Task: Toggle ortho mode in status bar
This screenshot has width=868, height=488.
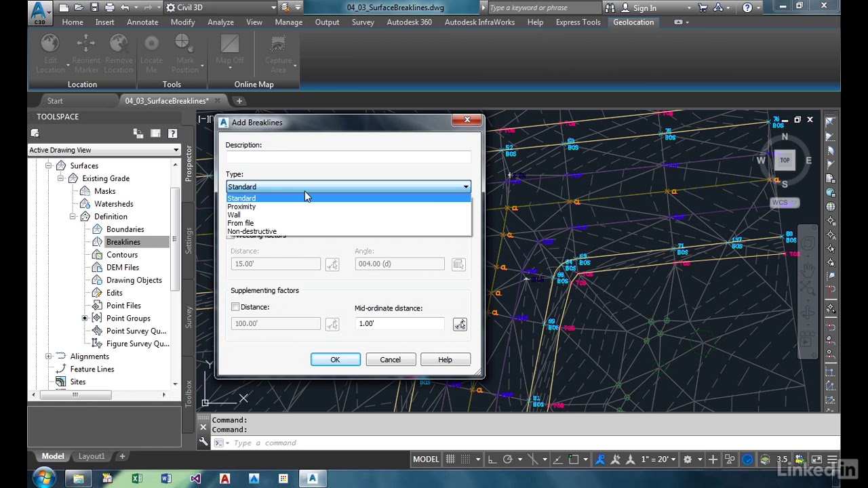Action: click(x=492, y=460)
